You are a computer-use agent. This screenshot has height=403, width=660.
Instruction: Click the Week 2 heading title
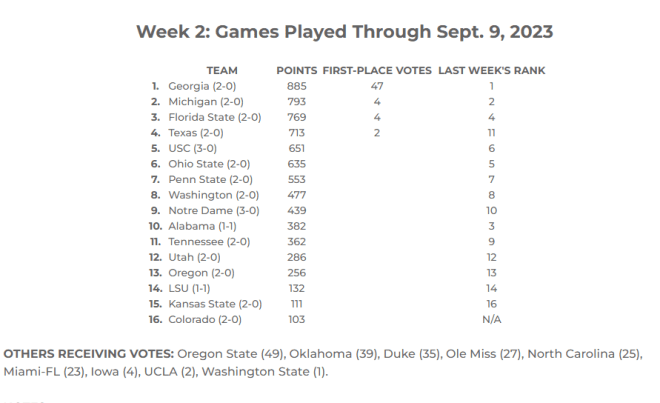tap(344, 32)
